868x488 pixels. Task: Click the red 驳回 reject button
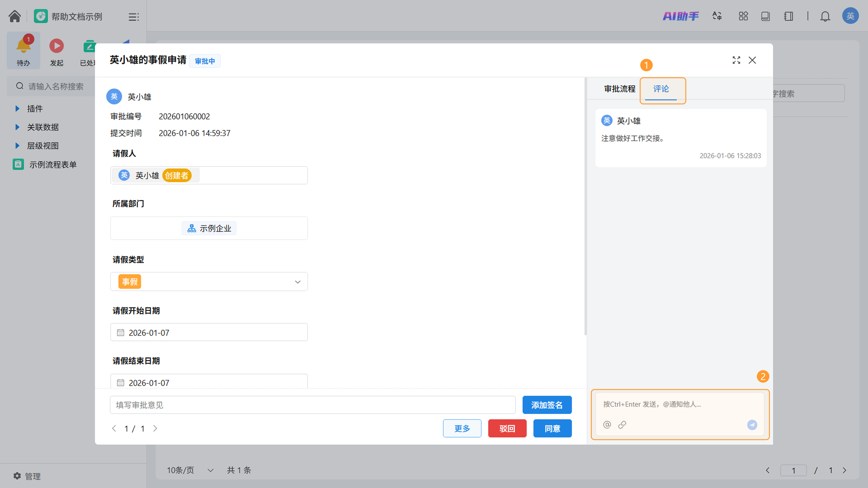point(507,428)
